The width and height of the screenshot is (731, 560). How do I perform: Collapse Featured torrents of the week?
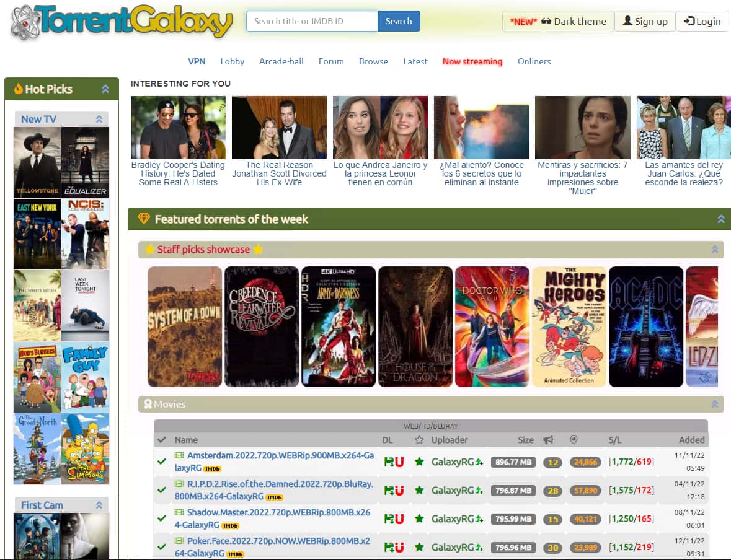click(x=720, y=219)
